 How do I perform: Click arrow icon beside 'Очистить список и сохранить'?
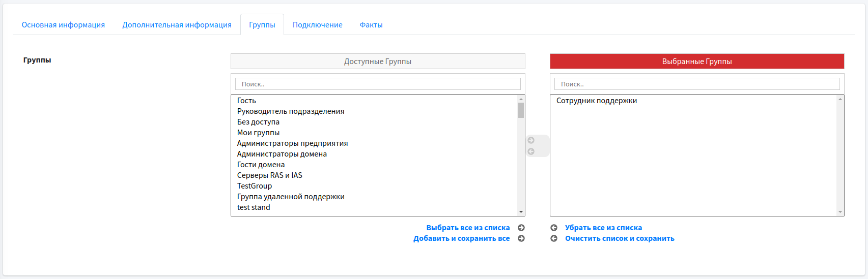pos(554,238)
